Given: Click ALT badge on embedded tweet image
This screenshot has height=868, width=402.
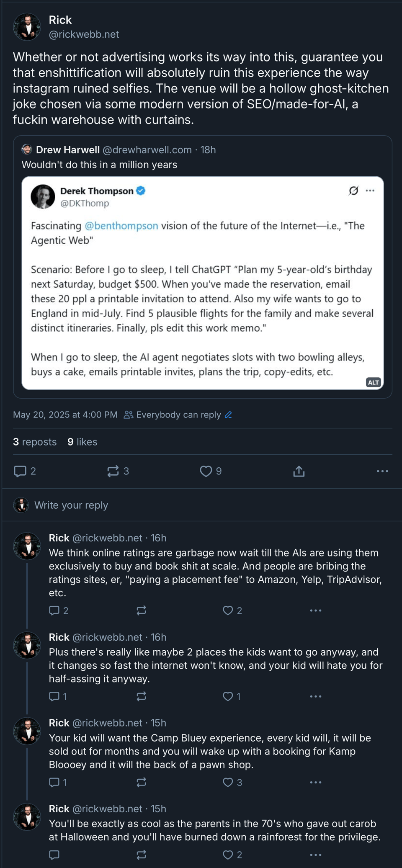Looking at the screenshot, I should pos(373,382).
